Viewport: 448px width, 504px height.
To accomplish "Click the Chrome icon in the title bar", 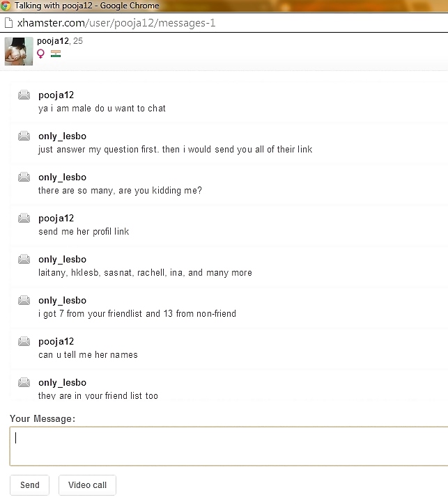I will (x=7, y=6).
